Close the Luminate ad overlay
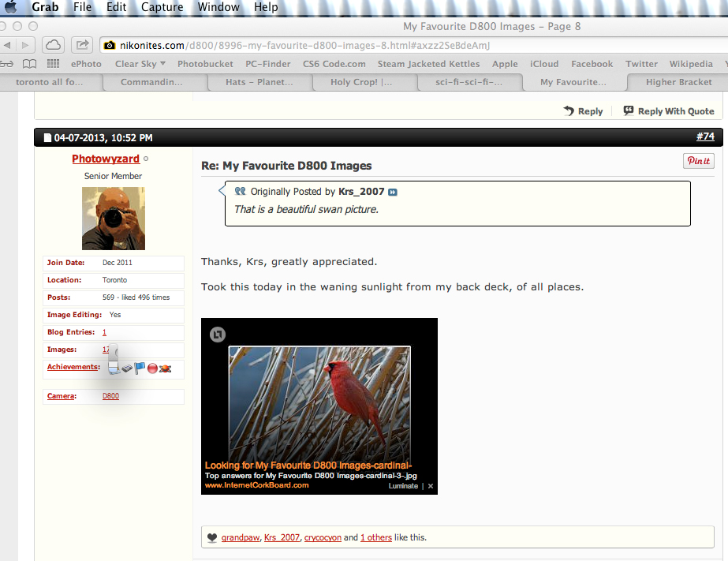This screenshot has width=728, height=561. pos(431,486)
